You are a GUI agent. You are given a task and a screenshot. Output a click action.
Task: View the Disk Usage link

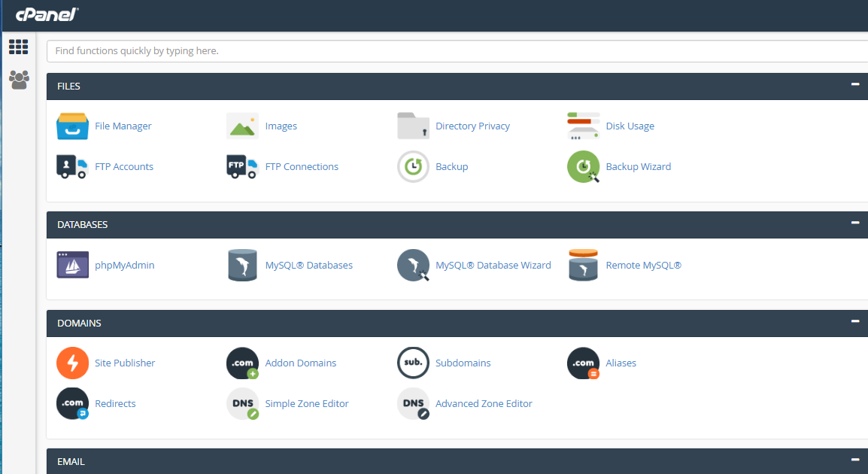630,126
